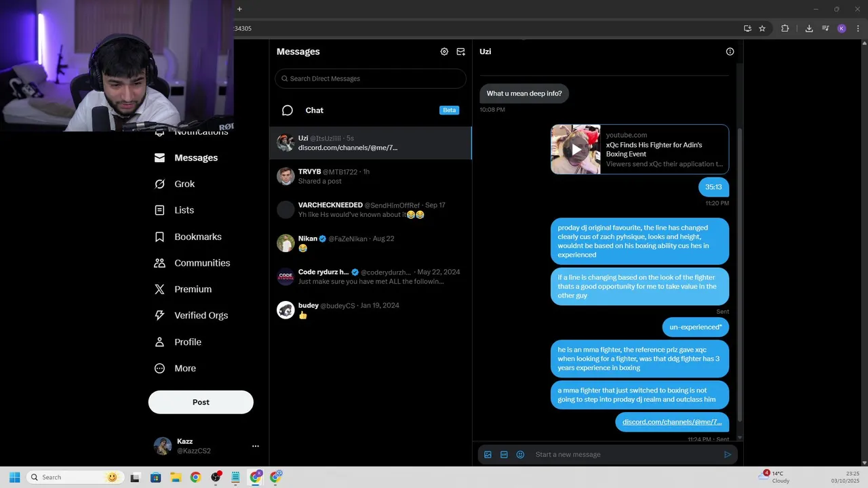Open Kazz account options ellipsis
The height and width of the screenshot is (488, 868).
coord(256,446)
